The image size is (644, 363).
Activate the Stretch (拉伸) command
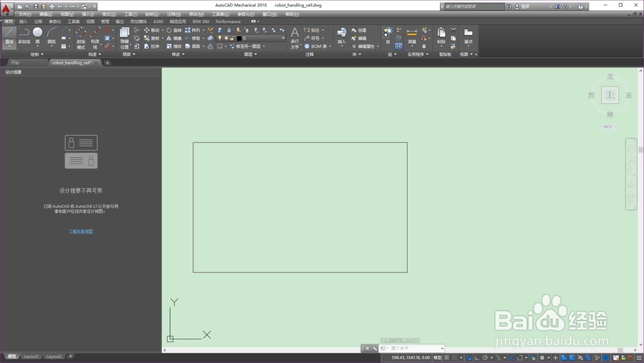point(151,46)
